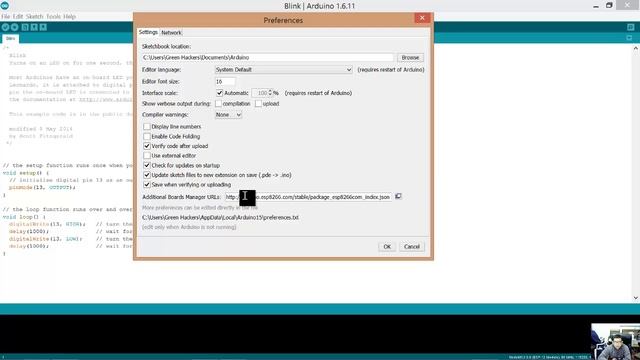The width and height of the screenshot is (640, 360).
Task: Uncheck Verify code after upload
Action: click(147, 146)
